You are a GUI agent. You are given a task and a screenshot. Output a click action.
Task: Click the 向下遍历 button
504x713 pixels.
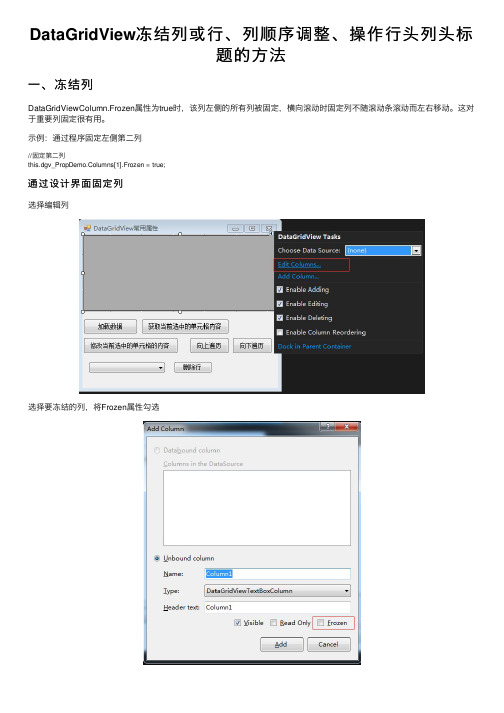point(252,346)
